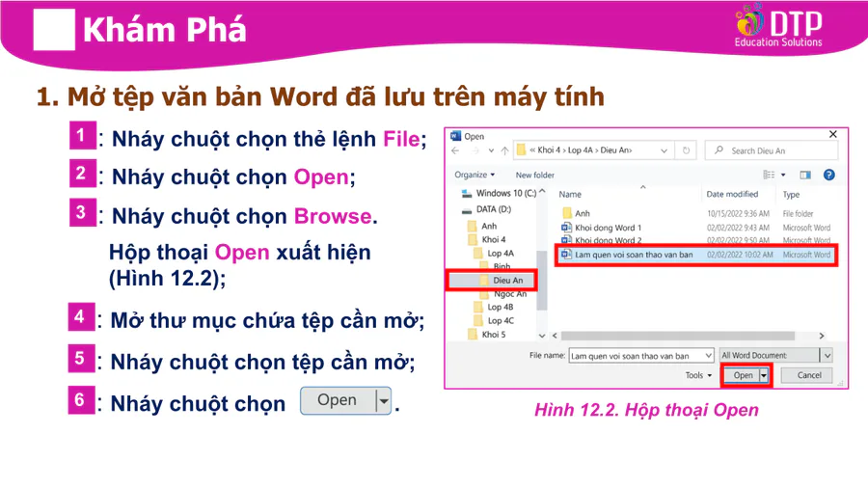Select Lam quen voi soan thao van ban file

click(633, 255)
